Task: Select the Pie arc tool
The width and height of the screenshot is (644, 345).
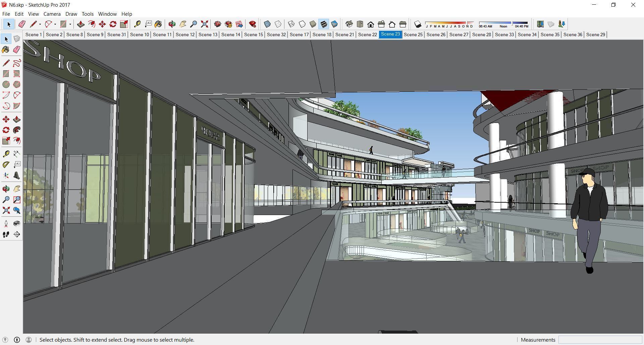Action: click(17, 106)
